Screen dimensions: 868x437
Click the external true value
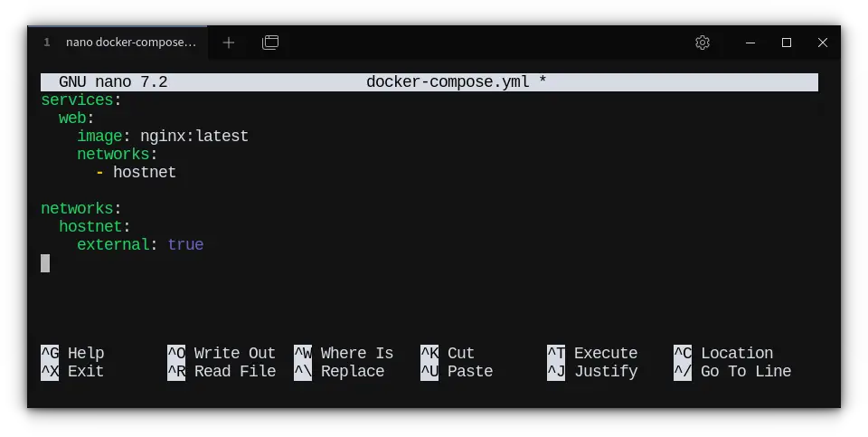(x=185, y=244)
